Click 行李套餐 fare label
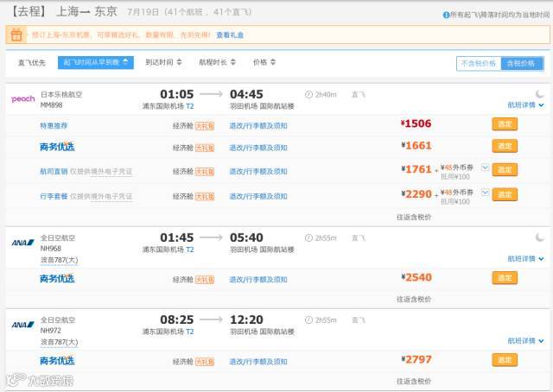Screen dimensions: 553x392 (54, 196)
